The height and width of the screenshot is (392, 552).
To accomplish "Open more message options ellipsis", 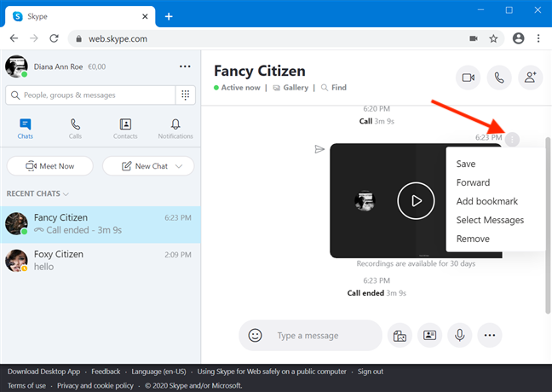I will (489, 335).
